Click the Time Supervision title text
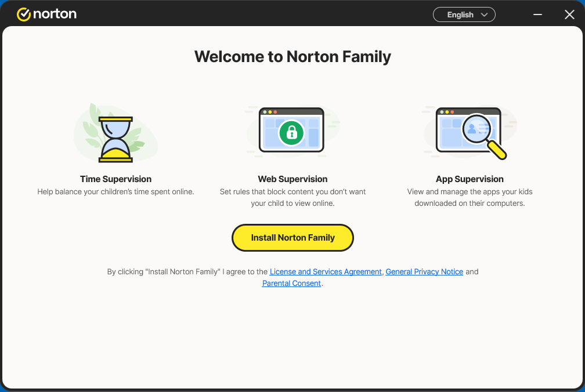This screenshot has height=392, width=585. (115, 179)
